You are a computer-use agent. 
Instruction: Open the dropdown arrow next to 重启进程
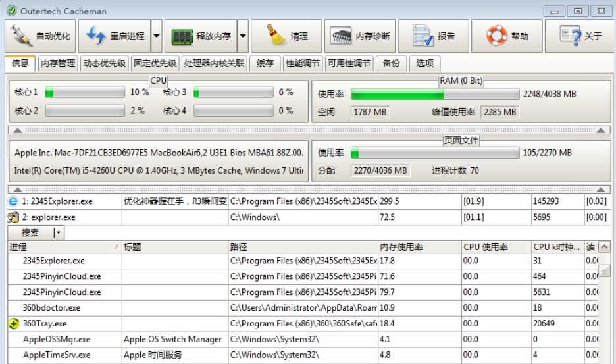[x=157, y=36]
